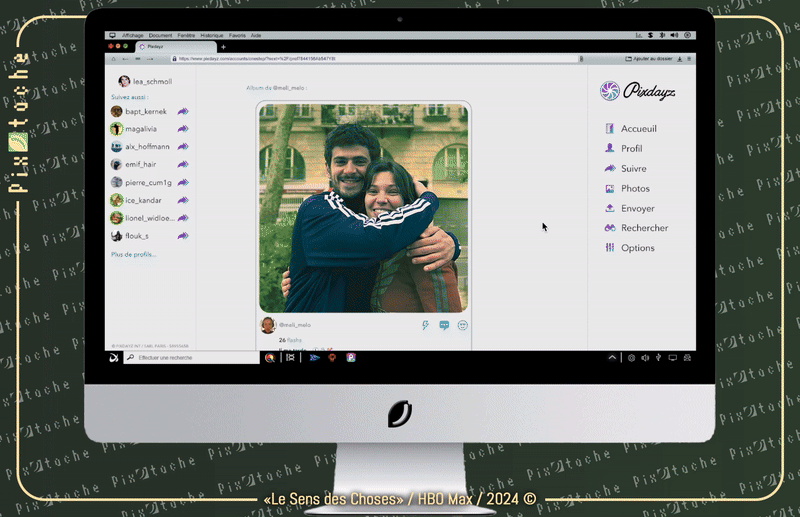Click 'Plus de profils...' link

click(133, 255)
